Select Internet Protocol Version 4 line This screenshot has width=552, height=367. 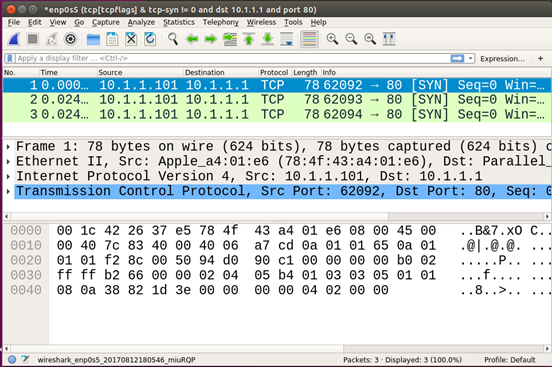click(283, 176)
